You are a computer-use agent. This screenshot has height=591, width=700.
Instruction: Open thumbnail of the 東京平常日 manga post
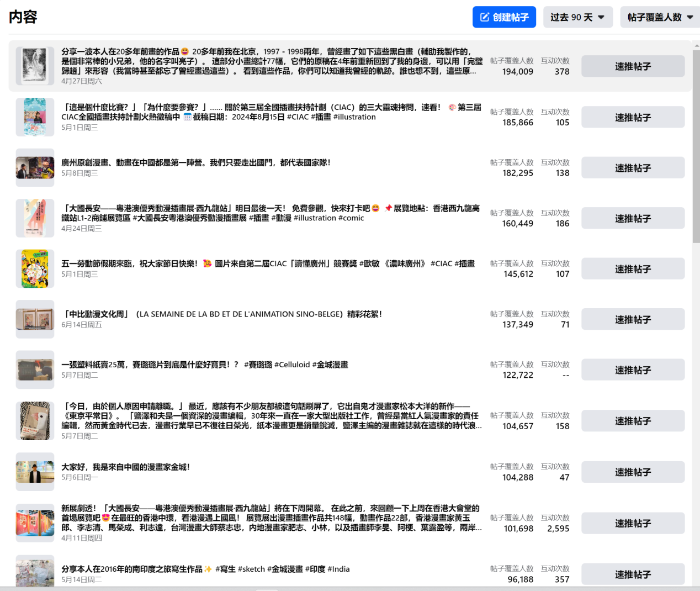35,421
